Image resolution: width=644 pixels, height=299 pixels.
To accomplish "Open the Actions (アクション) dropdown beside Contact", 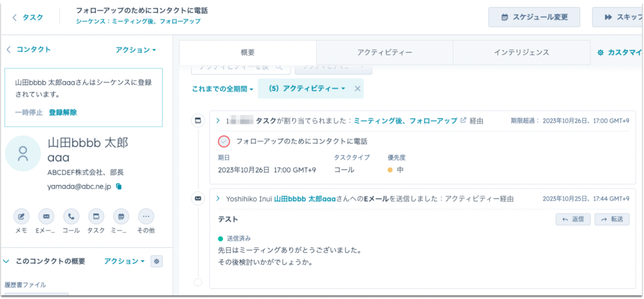I will (136, 50).
